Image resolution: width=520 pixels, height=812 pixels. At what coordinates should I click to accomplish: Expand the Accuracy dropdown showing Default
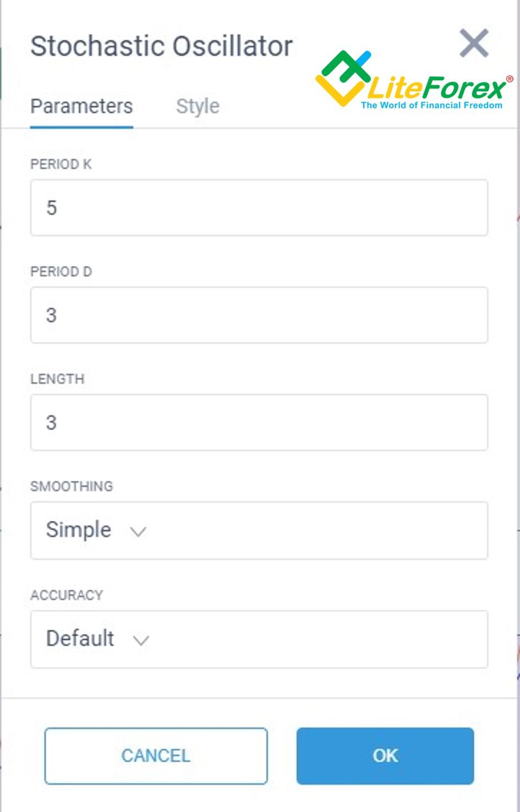pos(259,639)
